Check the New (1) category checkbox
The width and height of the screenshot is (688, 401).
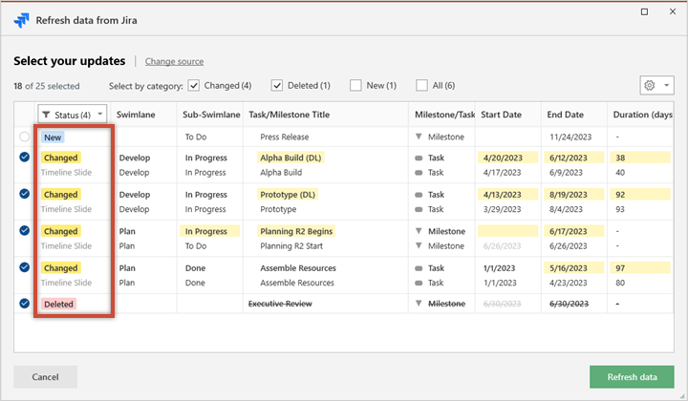[x=356, y=85]
